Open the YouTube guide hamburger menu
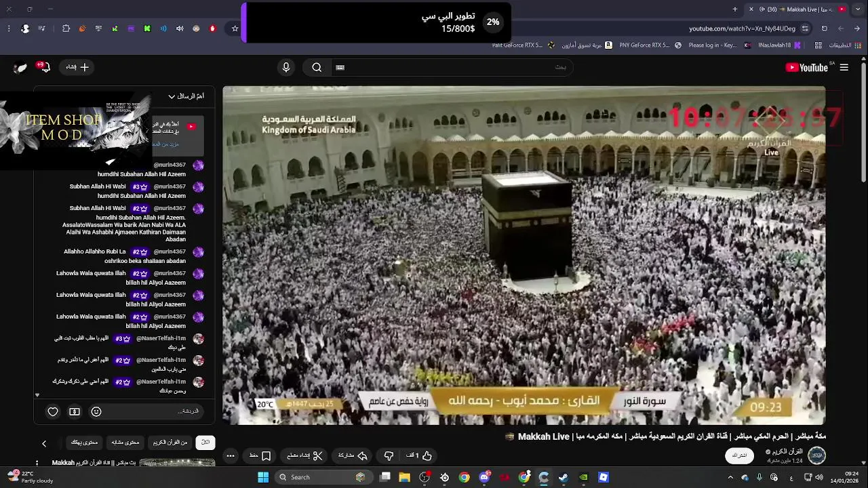Viewport: 868px width, 488px height. 844,67
